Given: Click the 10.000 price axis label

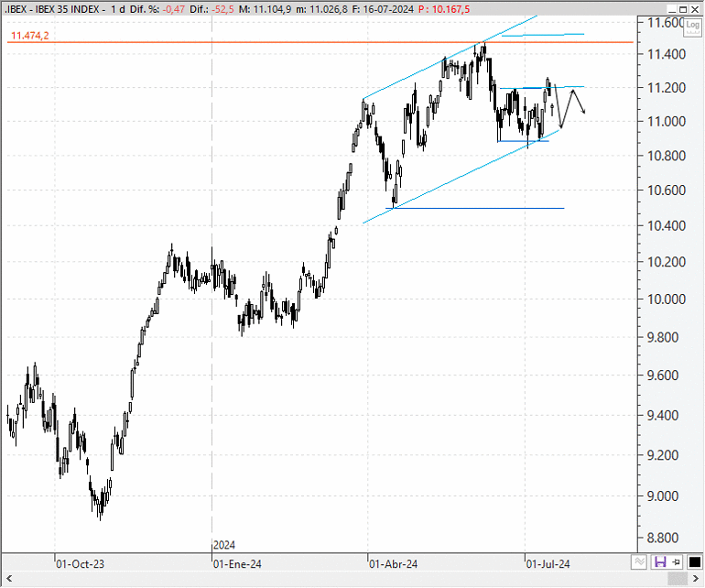Looking at the screenshot, I should coord(667,299).
